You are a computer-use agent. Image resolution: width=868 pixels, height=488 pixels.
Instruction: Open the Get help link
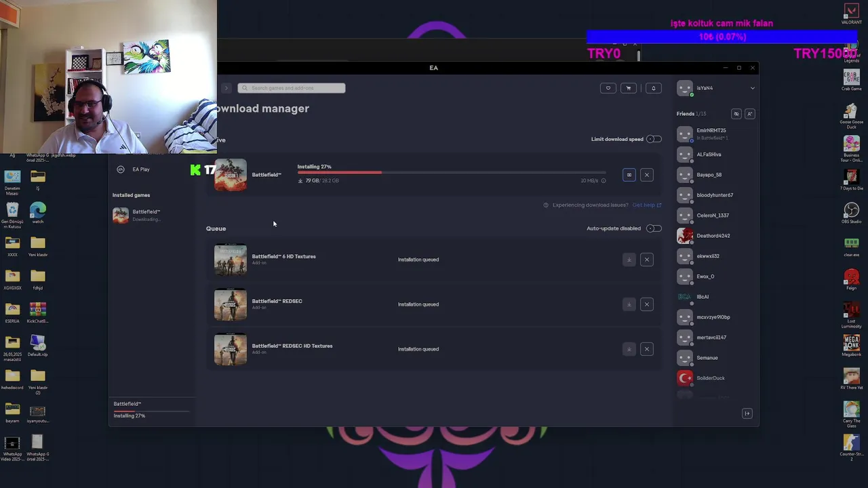(x=646, y=205)
